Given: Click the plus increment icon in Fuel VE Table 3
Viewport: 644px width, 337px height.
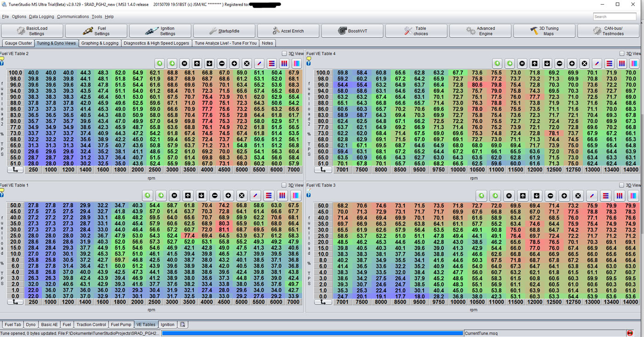Looking at the screenshot, I should click(564, 195).
